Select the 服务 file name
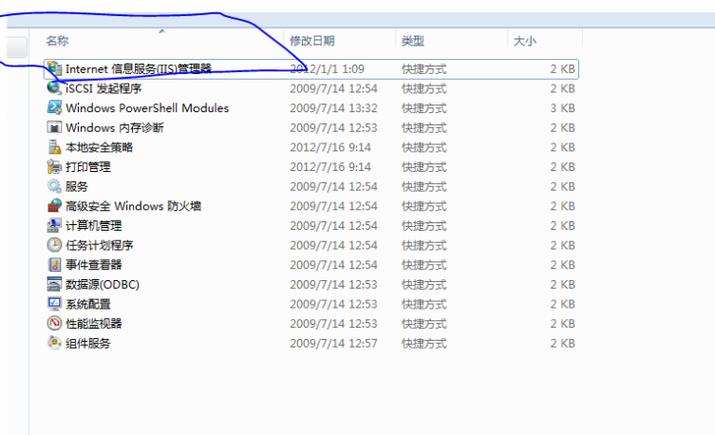Image resolution: width=715 pixels, height=435 pixels. coord(77,186)
